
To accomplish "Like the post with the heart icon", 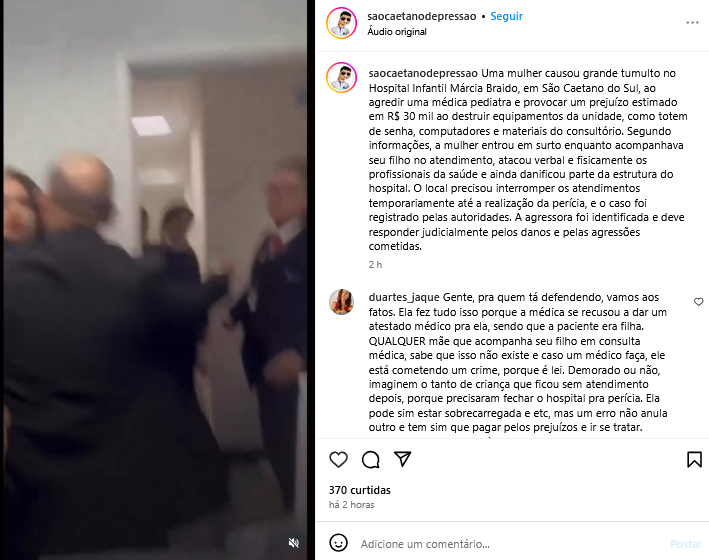I will tap(338, 460).
